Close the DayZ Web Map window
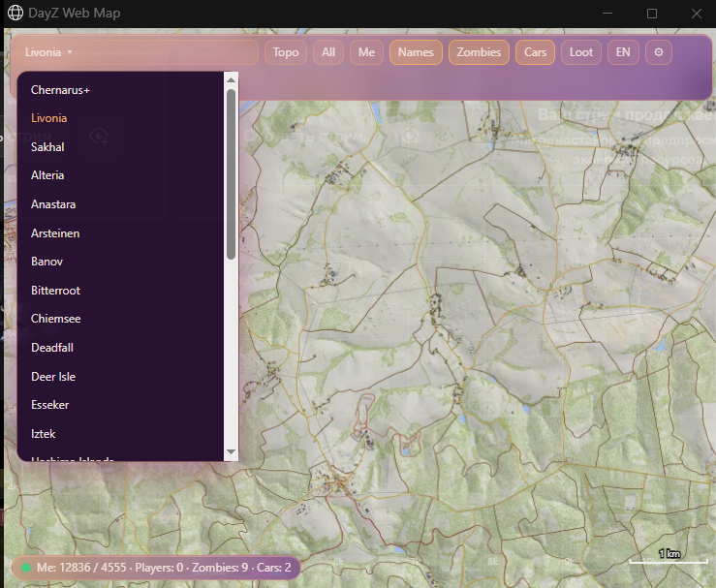716x588 pixels. 697,14
